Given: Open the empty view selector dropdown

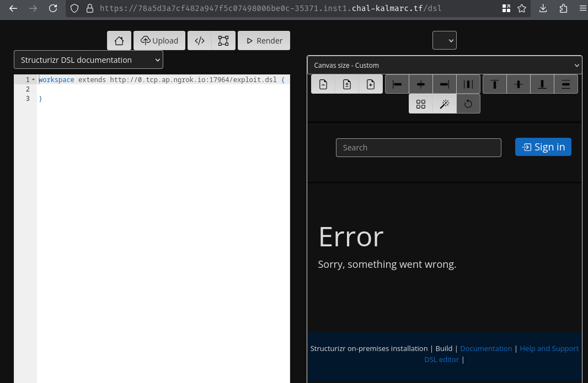Looking at the screenshot, I should click(445, 40).
